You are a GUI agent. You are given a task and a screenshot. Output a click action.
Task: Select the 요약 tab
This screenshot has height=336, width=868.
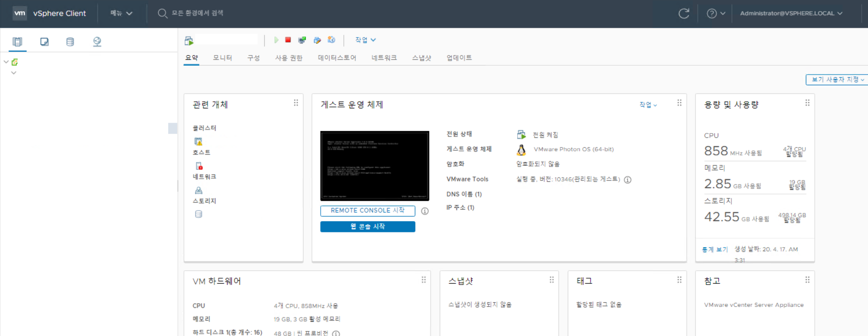(191, 58)
